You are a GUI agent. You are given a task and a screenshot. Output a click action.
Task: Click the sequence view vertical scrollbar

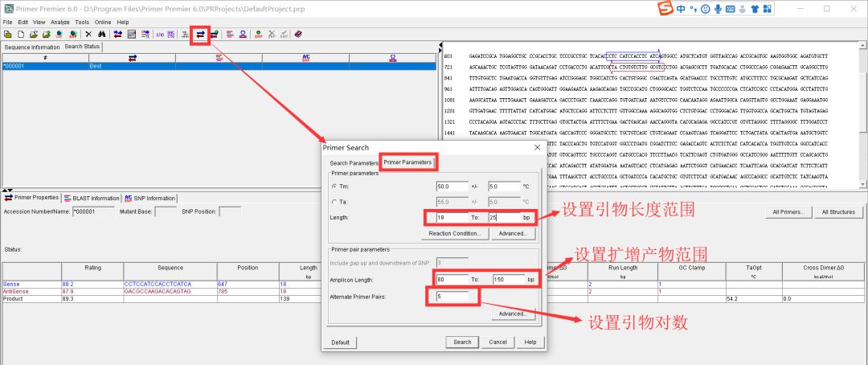[x=863, y=113]
